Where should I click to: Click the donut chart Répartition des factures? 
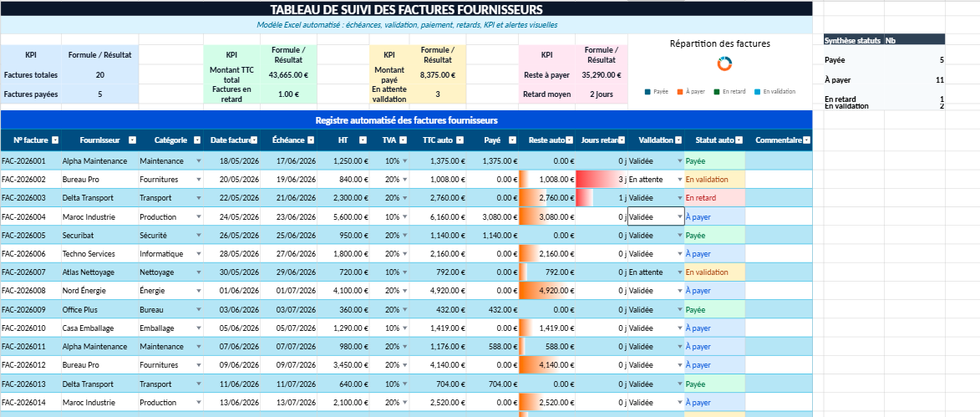tap(724, 64)
